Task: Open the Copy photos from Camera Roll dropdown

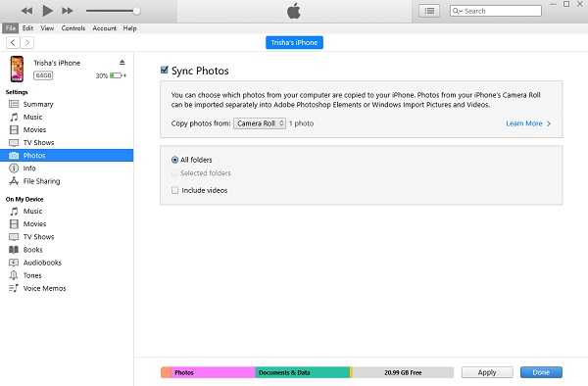Action: [x=260, y=123]
